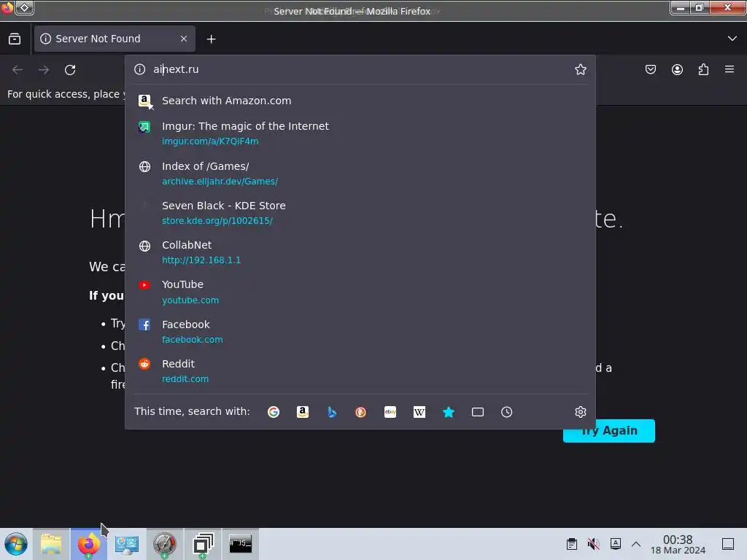This screenshot has height=560, width=747.
Task: Open the Reddit suggestion
Action: [x=360, y=371]
